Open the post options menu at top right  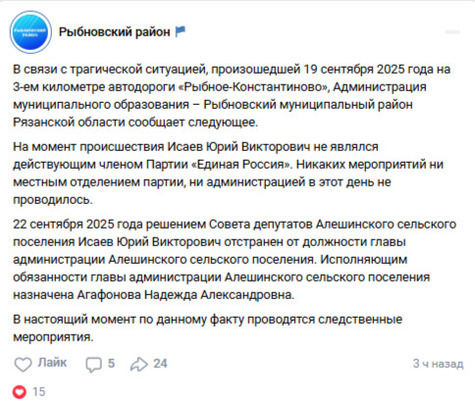click(453, 32)
